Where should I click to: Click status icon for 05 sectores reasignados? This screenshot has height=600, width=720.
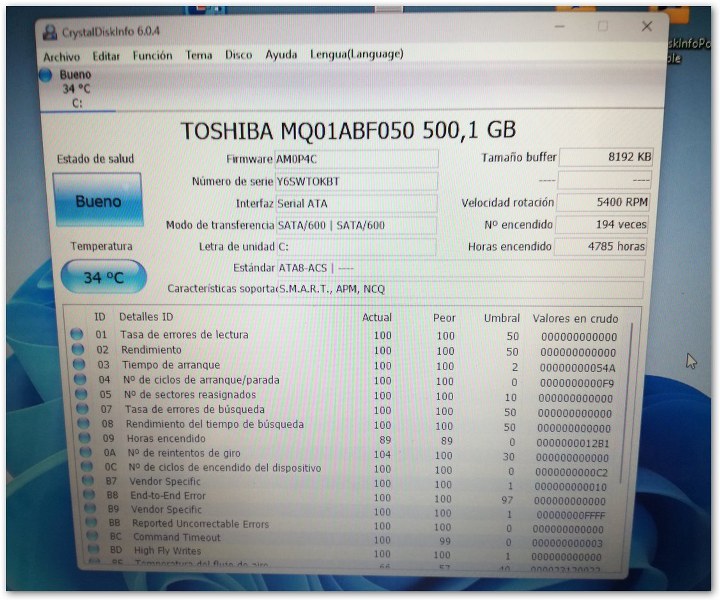tap(81, 394)
